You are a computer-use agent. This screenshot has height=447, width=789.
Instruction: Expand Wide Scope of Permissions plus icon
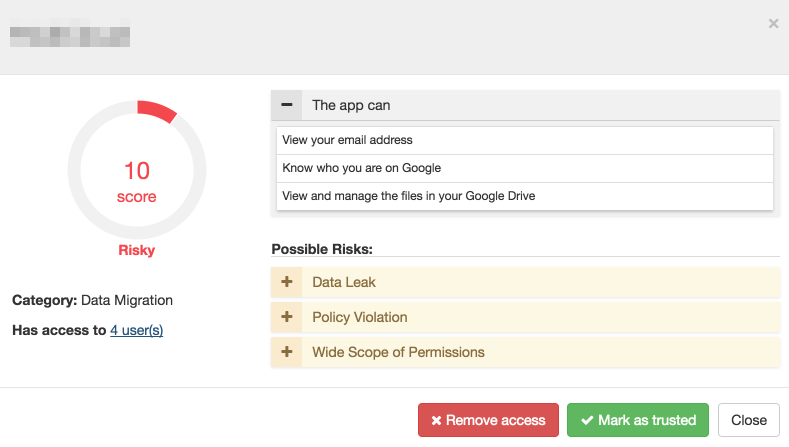(287, 352)
